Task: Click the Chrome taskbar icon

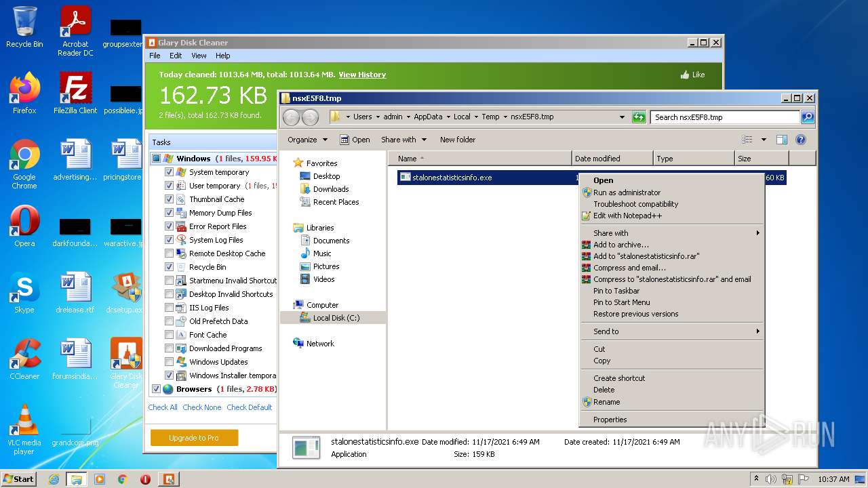Action: click(x=123, y=479)
